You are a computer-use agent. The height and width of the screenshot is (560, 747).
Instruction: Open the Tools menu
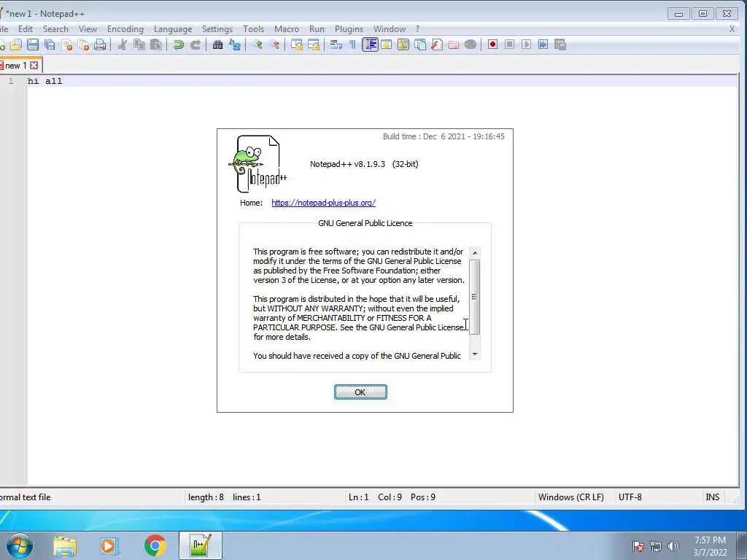click(253, 29)
